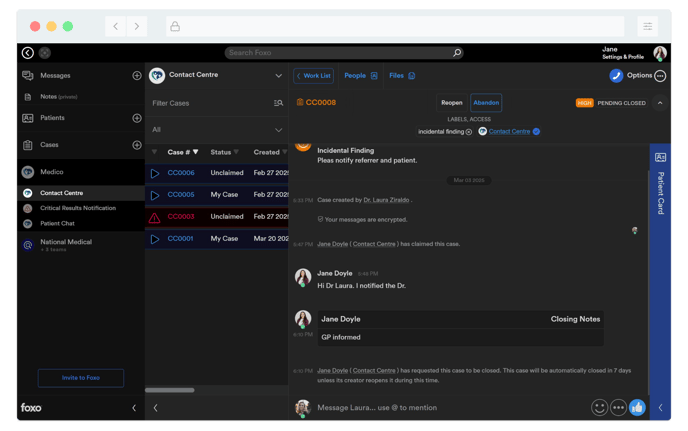Open Notes (private) in sidebar
Screen dimensions: 688x431
click(x=59, y=97)
